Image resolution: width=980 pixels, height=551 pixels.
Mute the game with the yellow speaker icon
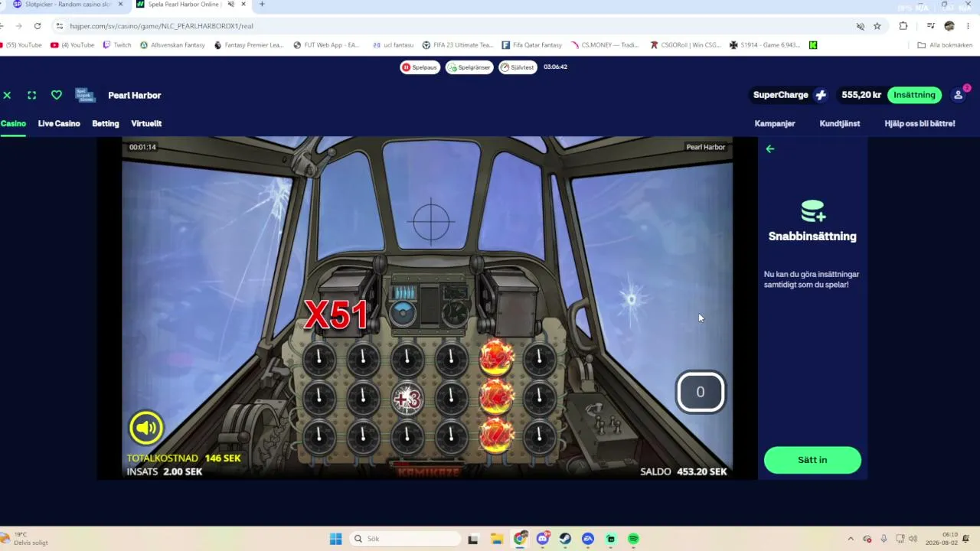click(146, 428)
